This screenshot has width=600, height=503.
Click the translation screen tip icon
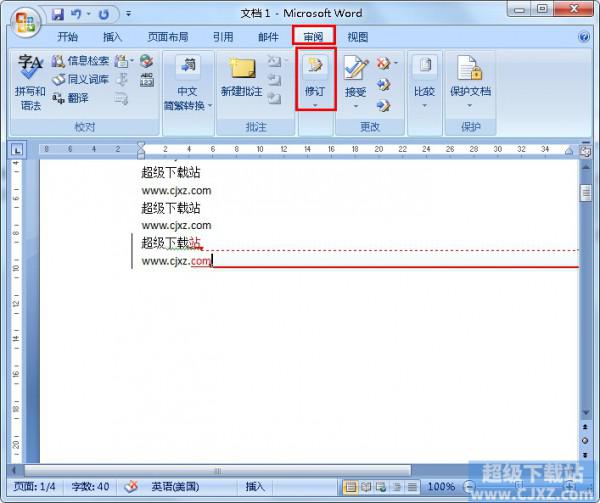[x=121, y=61]
